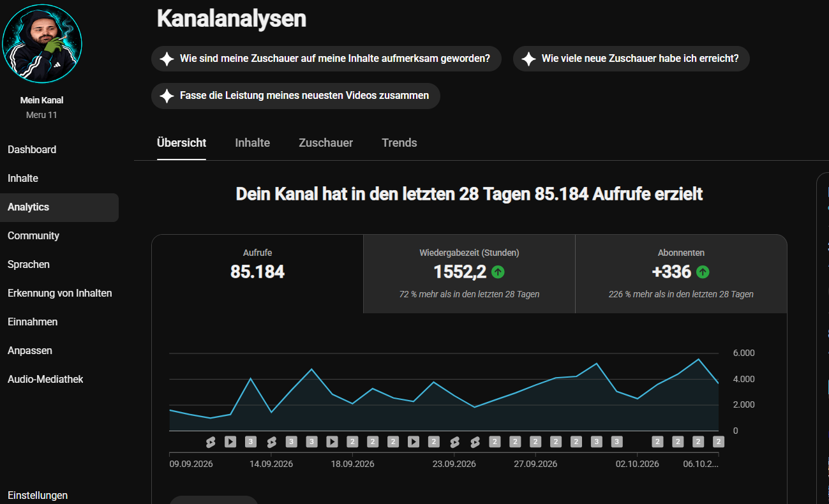Click the '2' uploads marker above 18.09.2026
This screenshot has width=829, height=504.
coord(352,441)
